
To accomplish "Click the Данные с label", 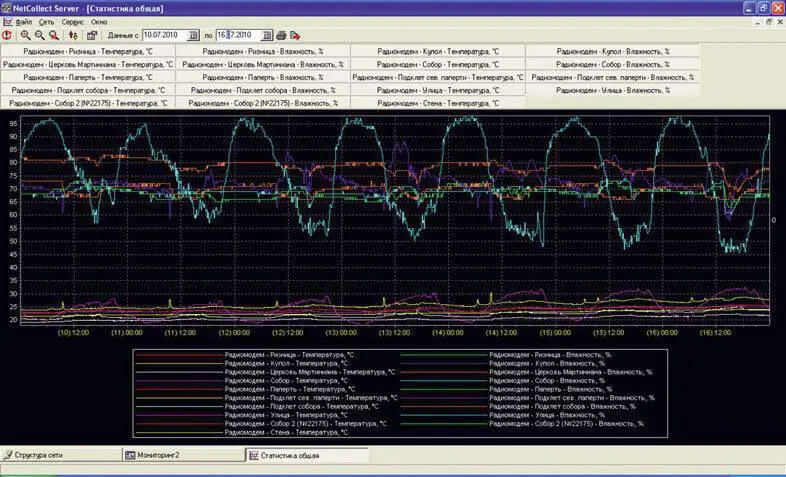I will click(x=123, y=36).
